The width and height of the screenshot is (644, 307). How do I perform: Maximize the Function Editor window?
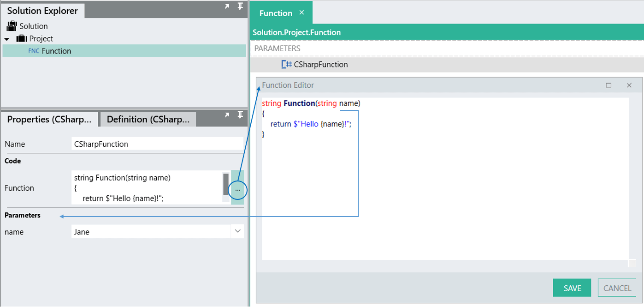tap(609, 85)
